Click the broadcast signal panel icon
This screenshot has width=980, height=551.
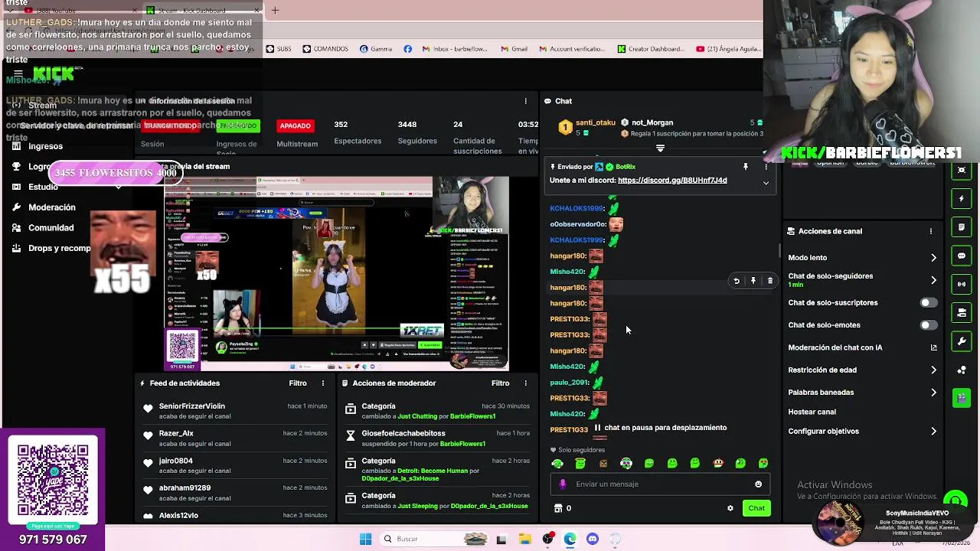962,284
